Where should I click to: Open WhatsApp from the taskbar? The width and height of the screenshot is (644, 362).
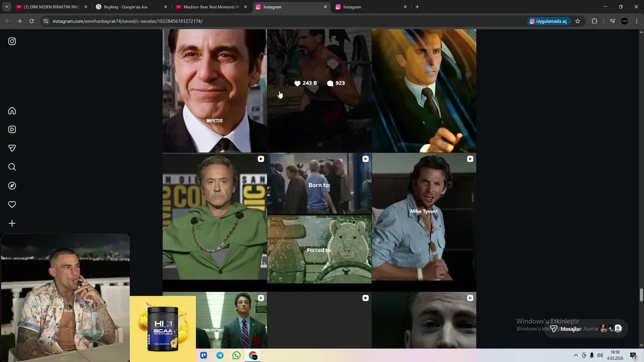click(236, 355)
